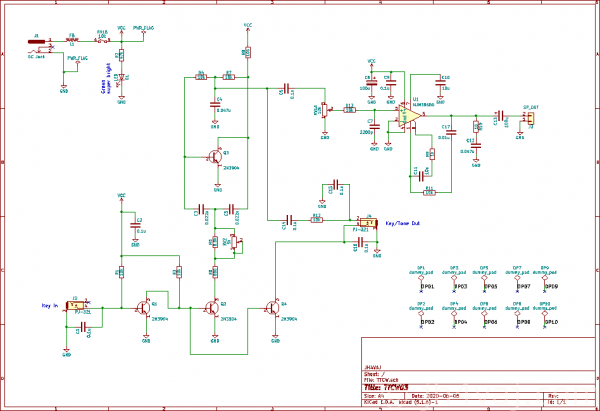
Task: Click the Q1 transistor near Key In
Action: pyautogui.click(x=145, y=308)
